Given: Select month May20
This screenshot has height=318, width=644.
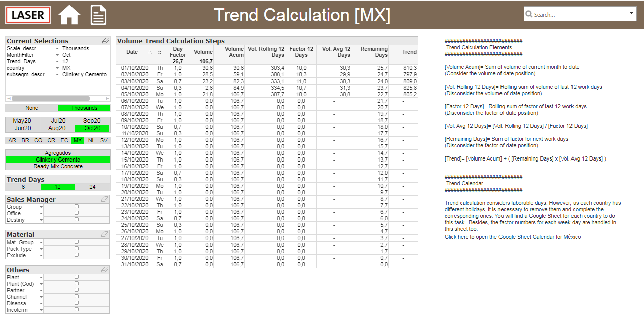Looking at the screenshot, I should 22,121.
